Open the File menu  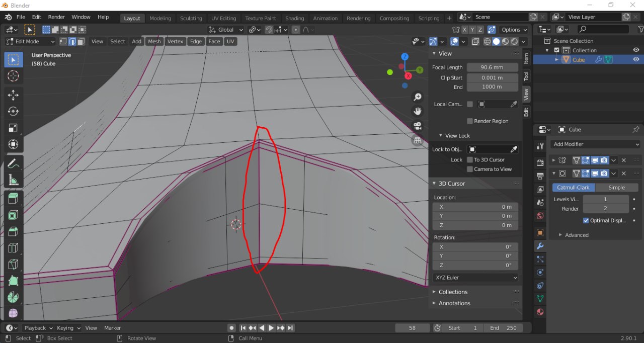click(x=21, y=17)
